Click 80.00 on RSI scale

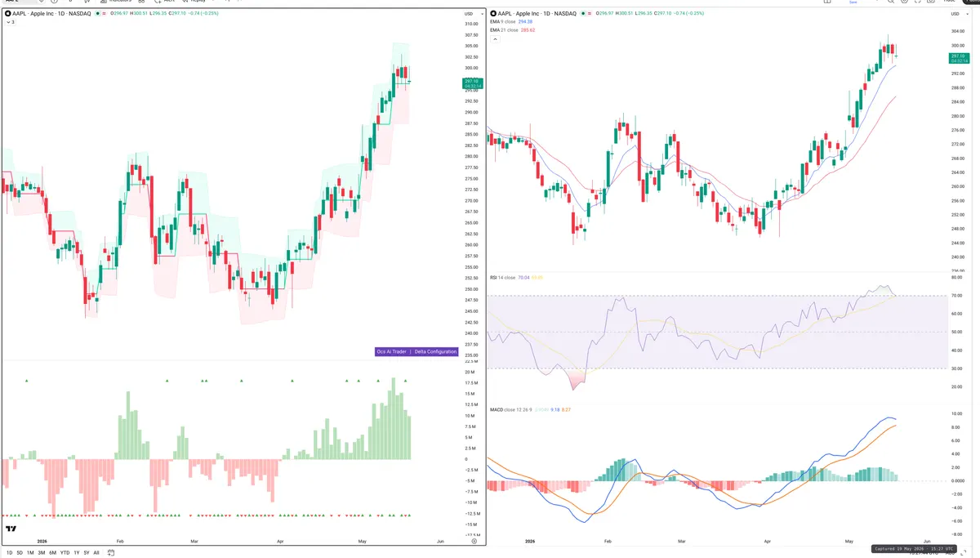click(956, 278)
